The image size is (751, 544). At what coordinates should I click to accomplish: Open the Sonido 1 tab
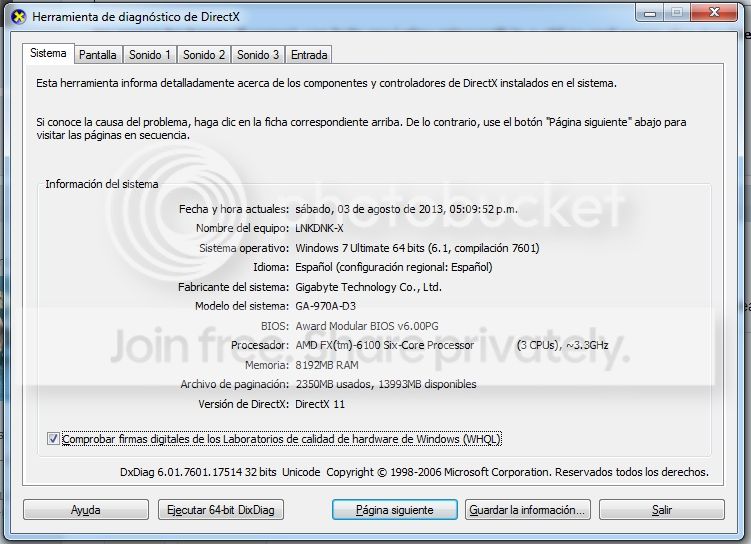150,55
